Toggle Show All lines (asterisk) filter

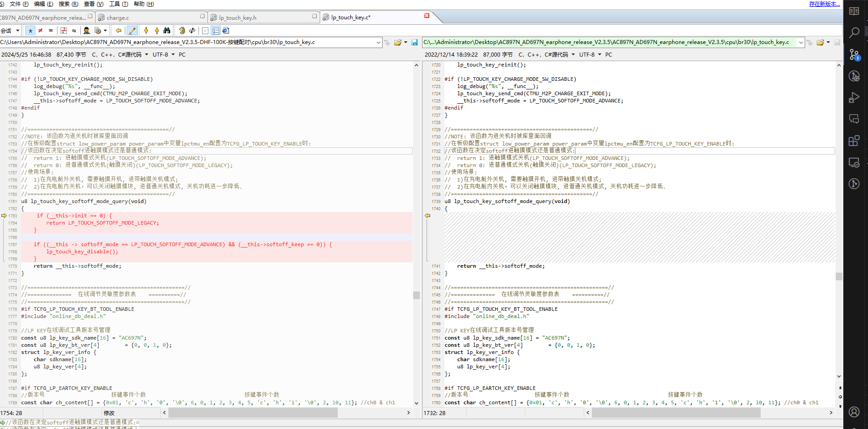(x=30, y=31)
